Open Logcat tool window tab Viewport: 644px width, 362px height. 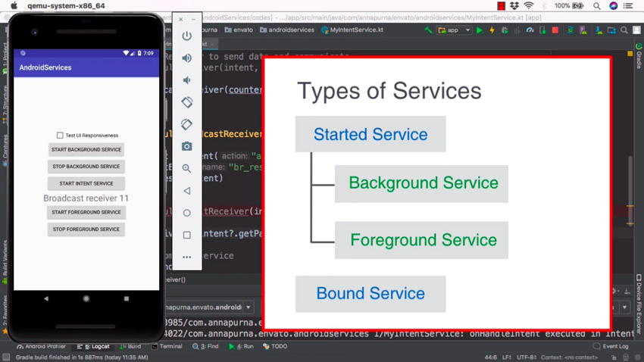(94, 346)
